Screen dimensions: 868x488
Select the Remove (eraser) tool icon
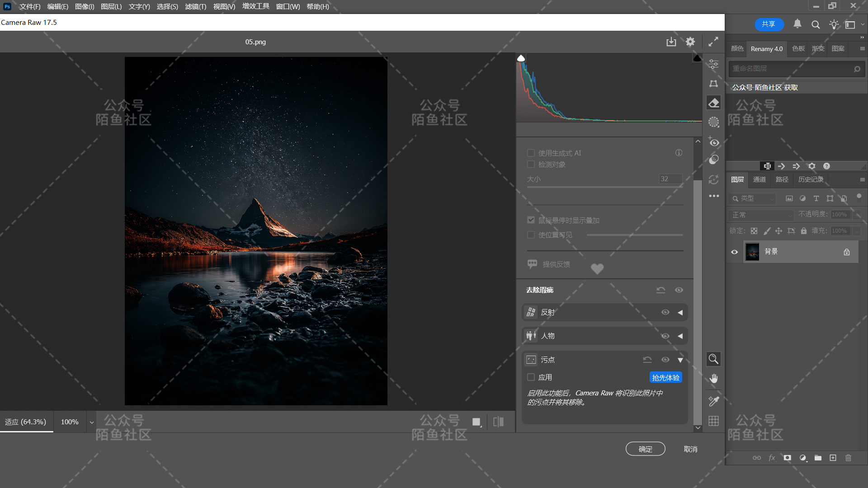click(713, 103)
